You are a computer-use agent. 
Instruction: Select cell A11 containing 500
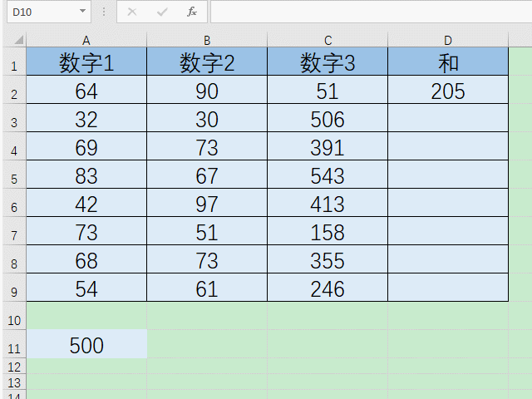tap(86, 343)
